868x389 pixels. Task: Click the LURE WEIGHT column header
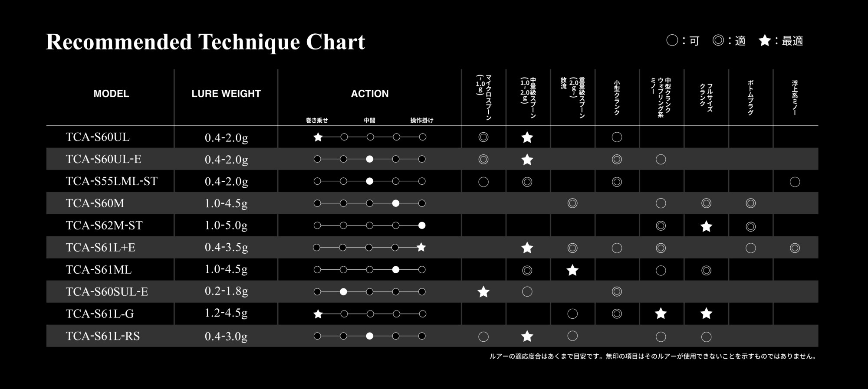[x=226, y=94]
